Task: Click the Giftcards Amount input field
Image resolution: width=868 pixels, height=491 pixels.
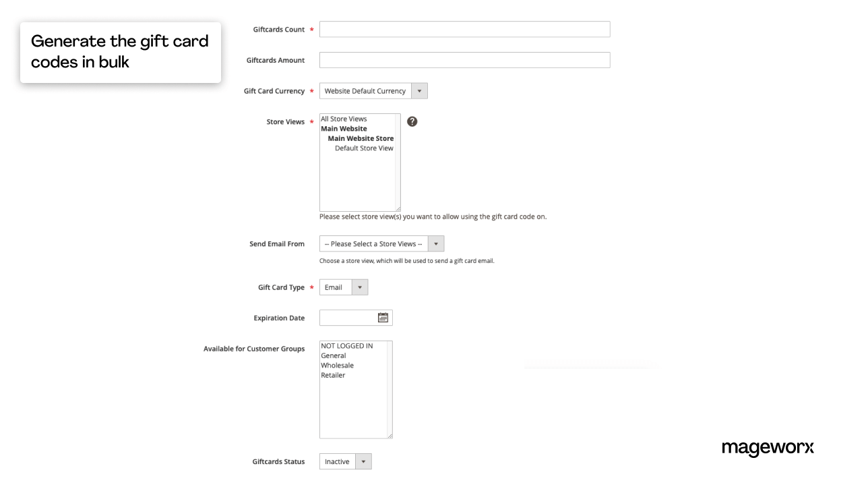Action: coord(464,60)
